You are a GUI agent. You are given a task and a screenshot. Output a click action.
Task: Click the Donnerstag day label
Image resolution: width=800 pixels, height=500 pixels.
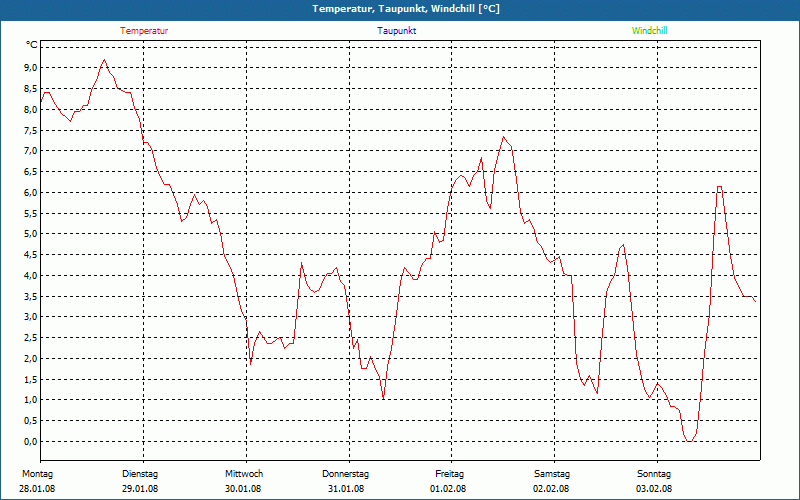pos(345,474)
